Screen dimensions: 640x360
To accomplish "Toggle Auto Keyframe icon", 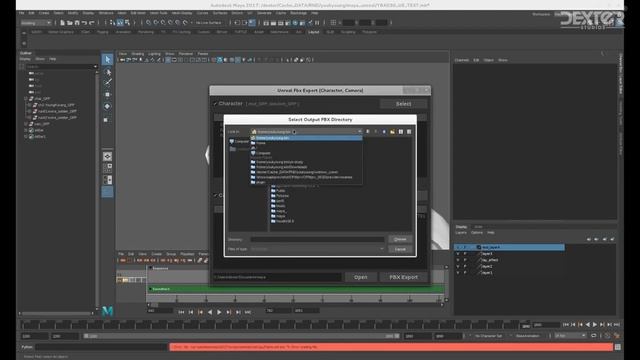I will (607, 336).
